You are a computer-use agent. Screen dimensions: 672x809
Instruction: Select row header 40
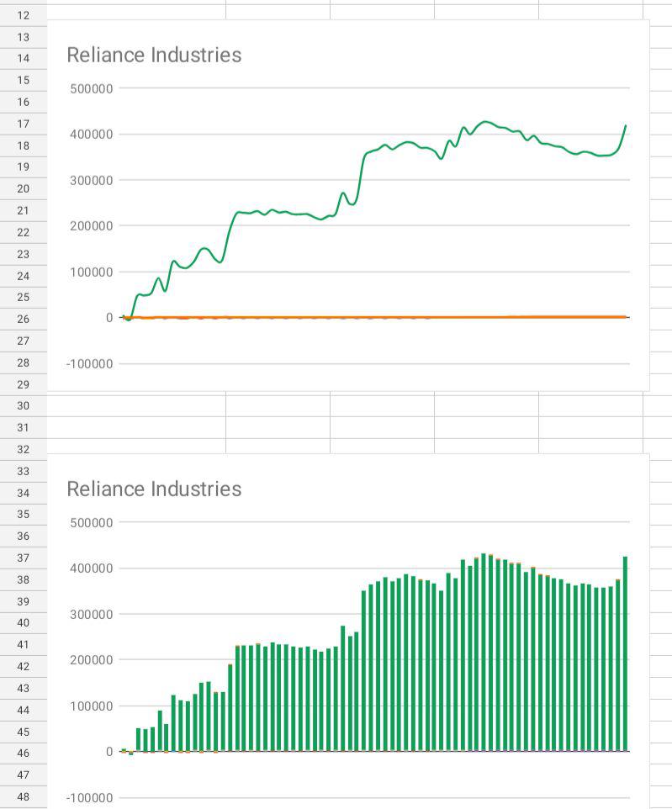tap(24, 623)
